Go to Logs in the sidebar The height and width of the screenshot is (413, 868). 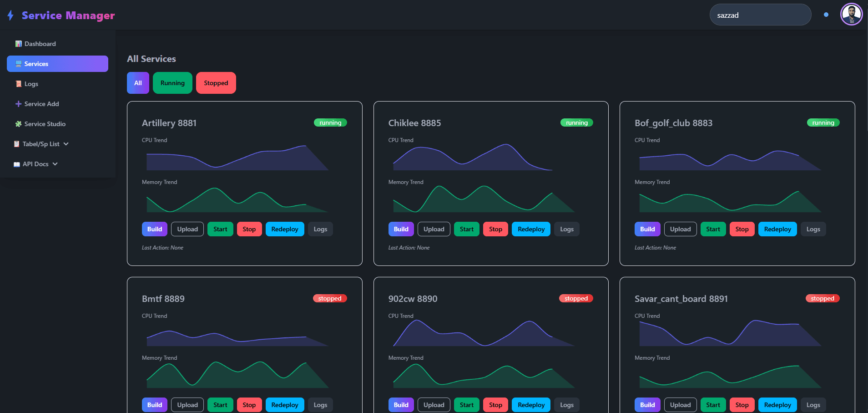click(57, 84)
